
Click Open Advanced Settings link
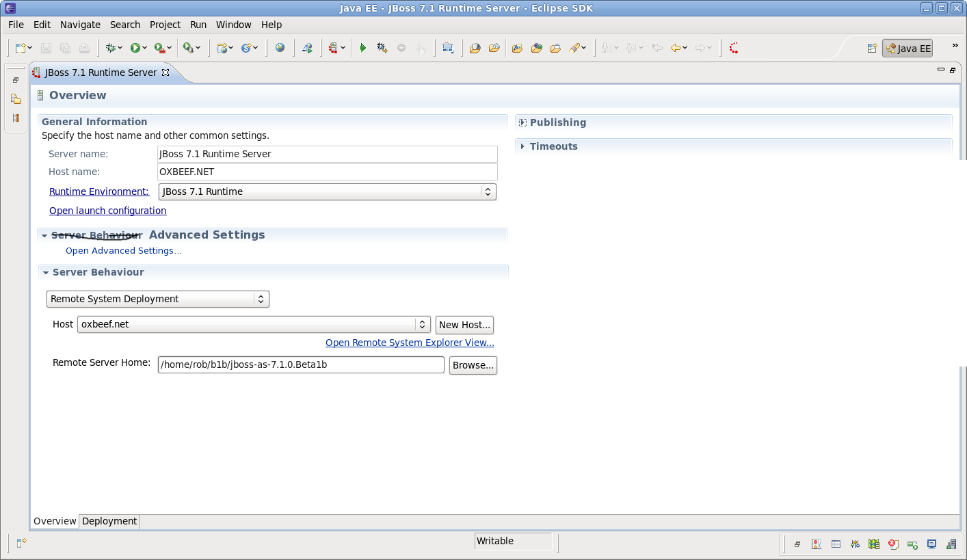[x=124, y=251]
